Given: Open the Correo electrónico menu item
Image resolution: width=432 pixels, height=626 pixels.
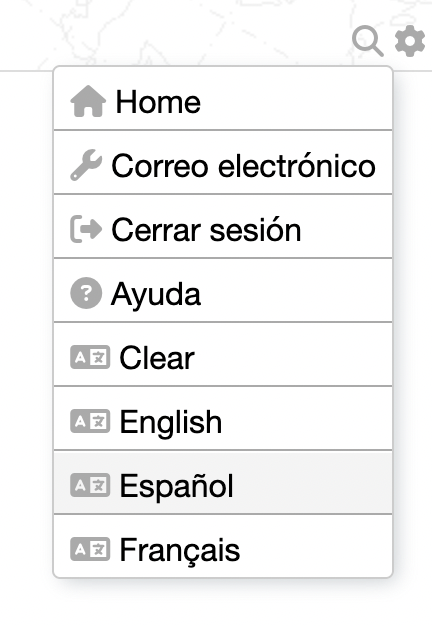Looking at the screenshot, I should (x=223, y=162).
